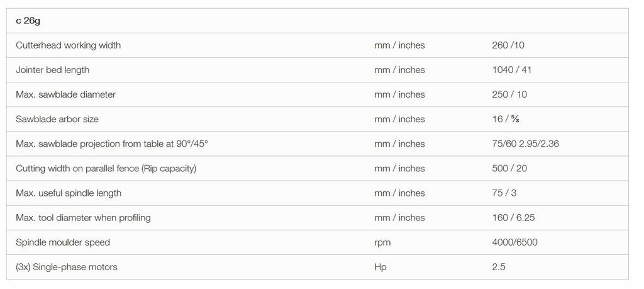Click the 250 / 10 value
644x289 pixels.
509,94
